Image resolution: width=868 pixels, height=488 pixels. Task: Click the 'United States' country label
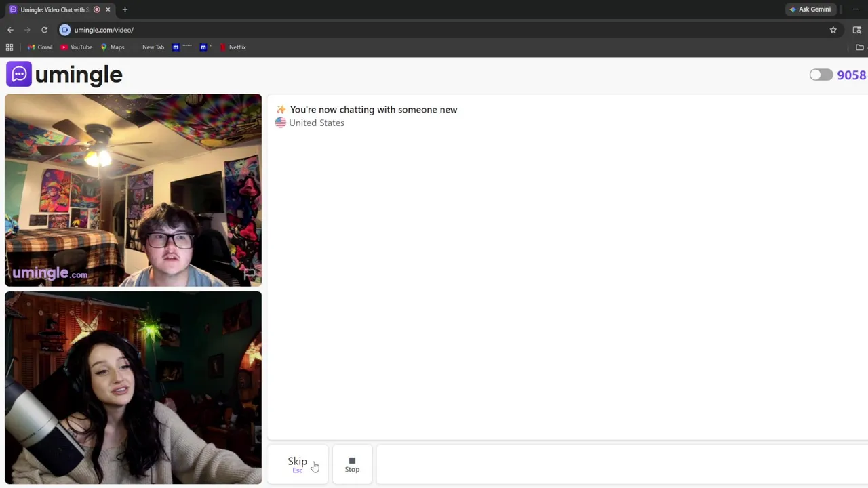(x=317, y=123)
